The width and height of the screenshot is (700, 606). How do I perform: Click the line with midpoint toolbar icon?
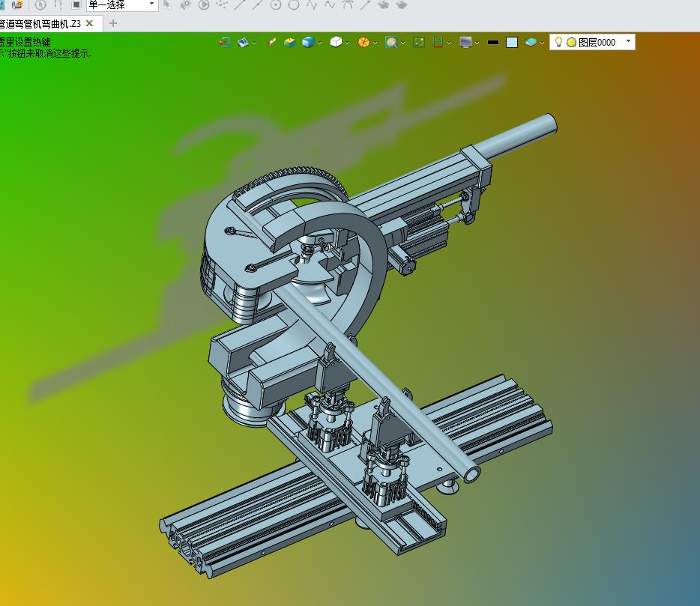coord(258,5)
